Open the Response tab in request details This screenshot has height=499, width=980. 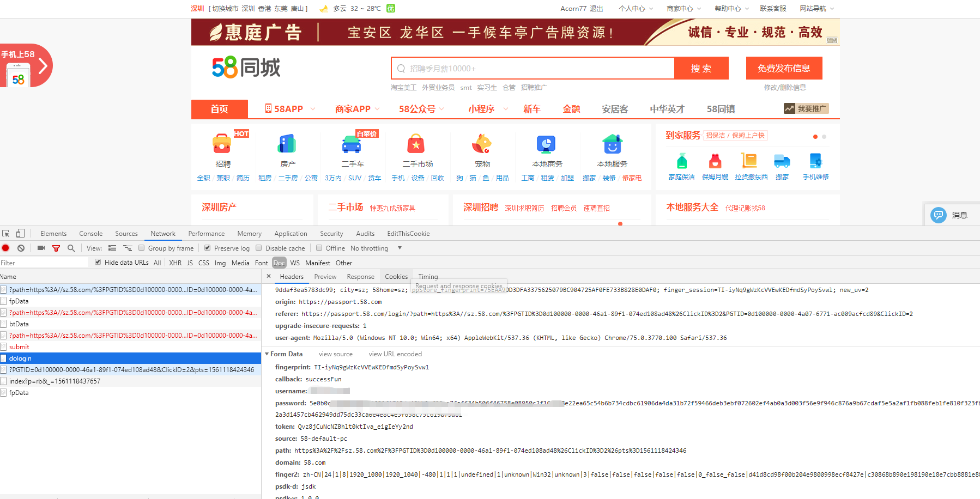pos(360,276)
